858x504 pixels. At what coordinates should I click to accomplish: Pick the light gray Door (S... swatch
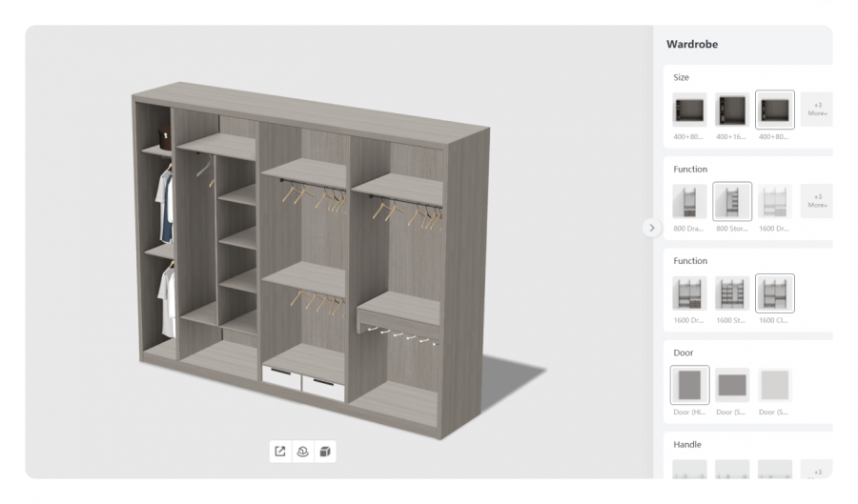[x=775, y=385]
